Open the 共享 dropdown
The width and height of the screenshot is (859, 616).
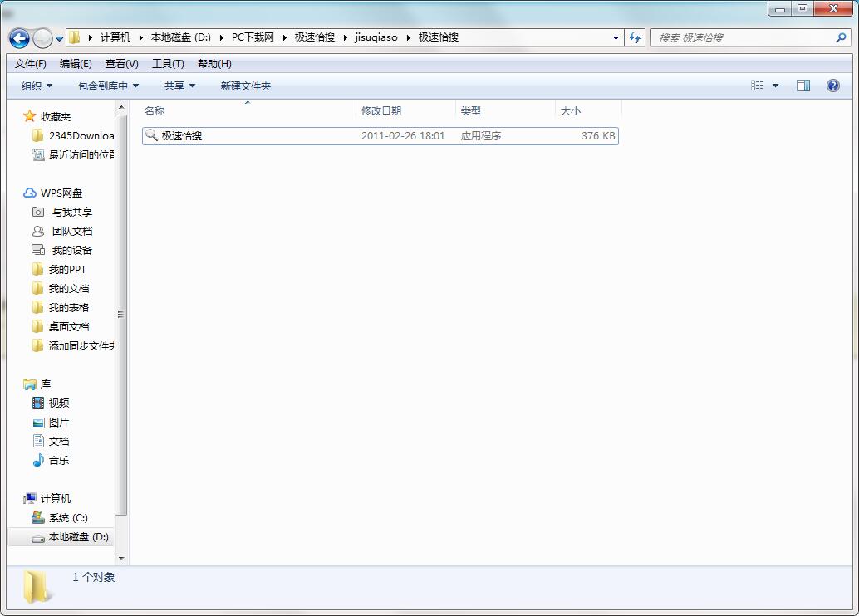179,86
